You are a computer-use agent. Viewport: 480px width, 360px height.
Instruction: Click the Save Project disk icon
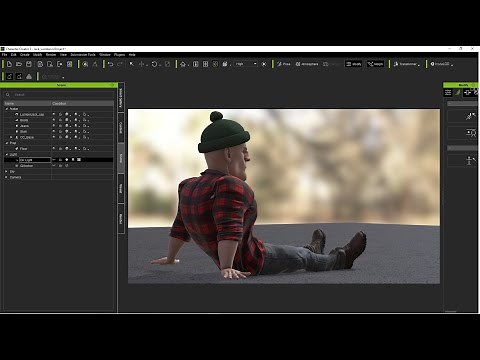29,64
